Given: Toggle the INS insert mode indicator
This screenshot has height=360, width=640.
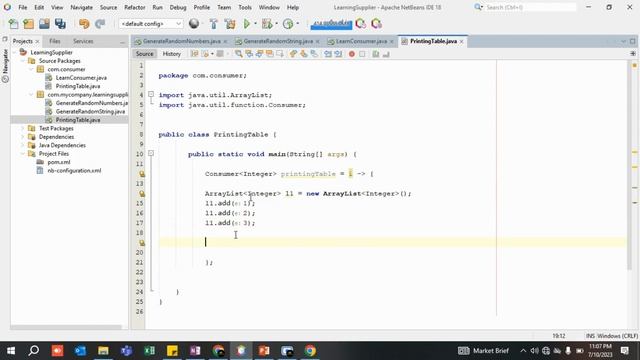Looking at the screenshot, I should (590, 336).
